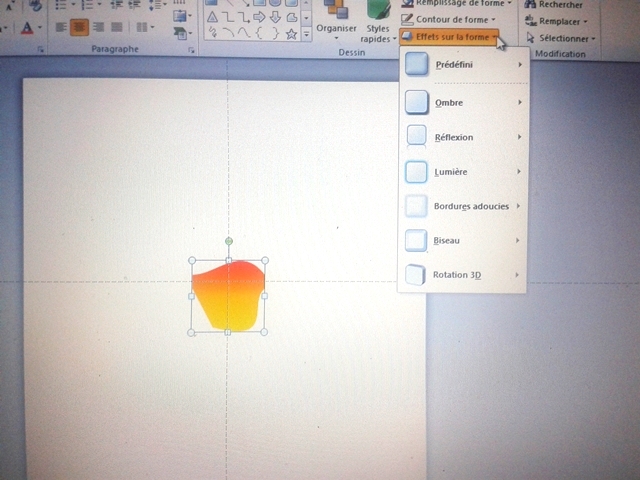Viewport: 640px width, 480px height.
Task: Click the Biseau bevel icon
Action: click(417, 241)
